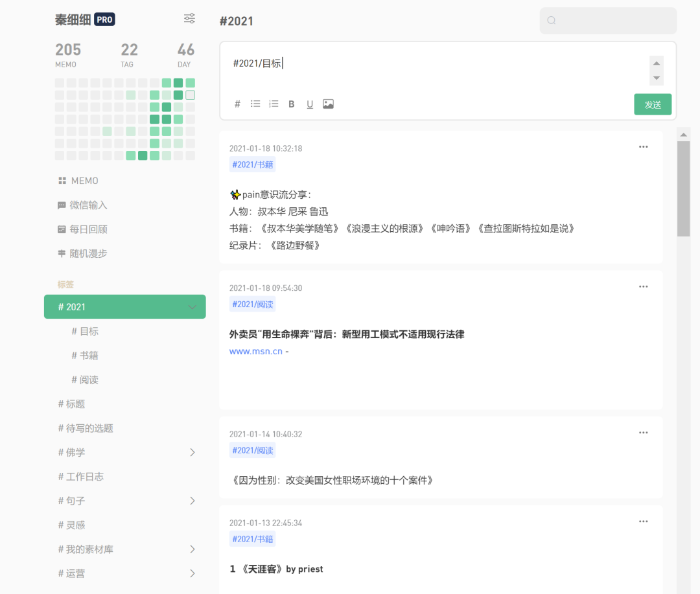Click the editor scroll up arrow
Viewport: 700px width, 594px height.
tap(656, 63)
